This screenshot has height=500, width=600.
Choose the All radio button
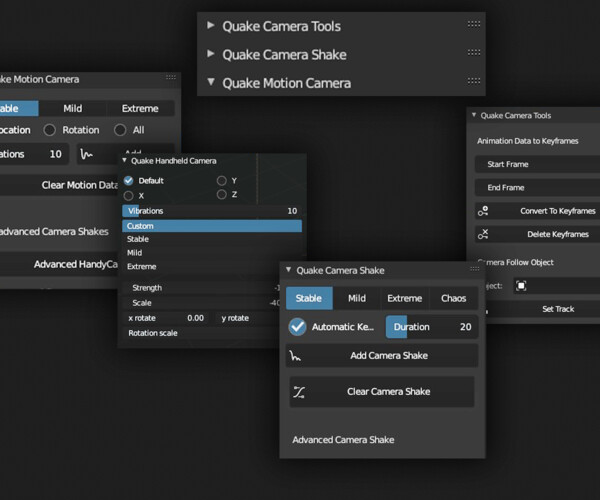pos(120,130)
